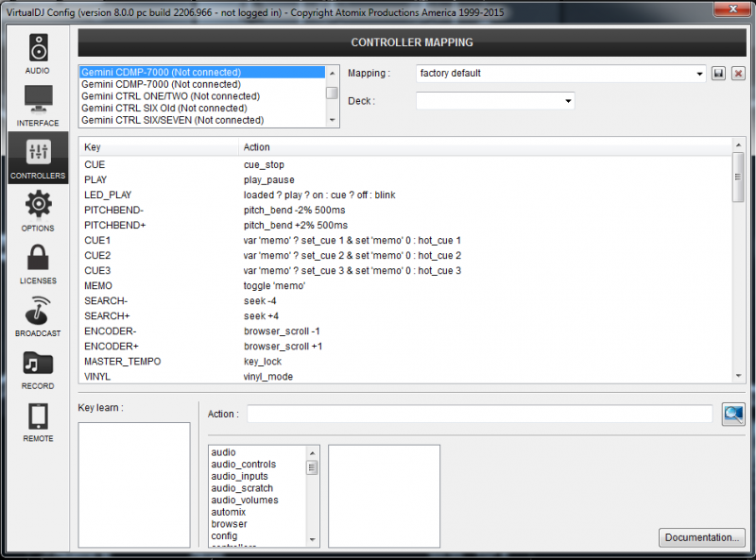Open the Audio settings section
Screen dimensions: 756x560
pyautogui.click(x=38, y=53)
